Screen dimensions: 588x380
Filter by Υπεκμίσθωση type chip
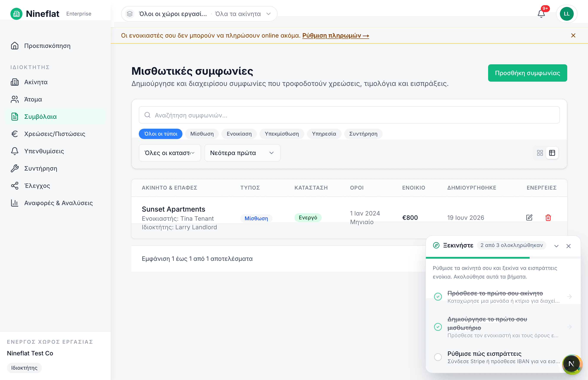coord(282,134)
